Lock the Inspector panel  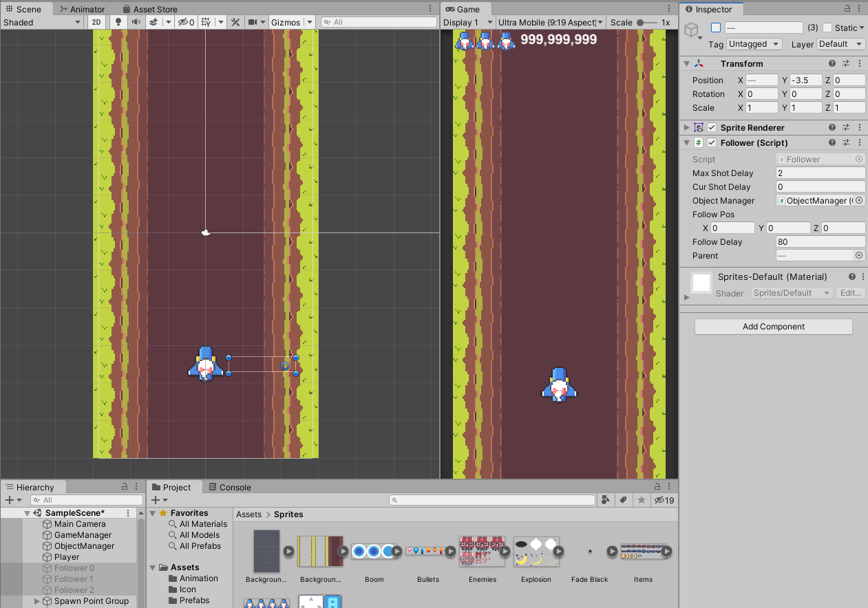tap(847, 9)
